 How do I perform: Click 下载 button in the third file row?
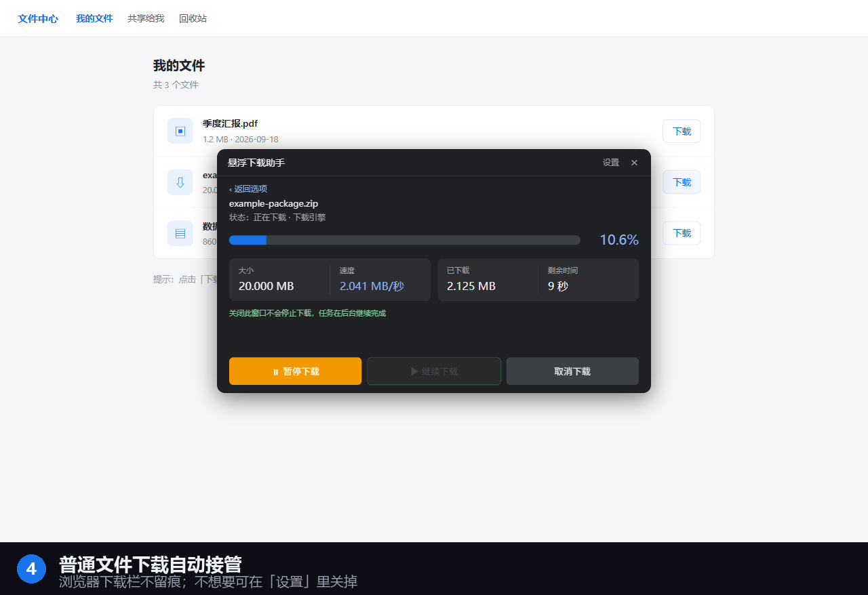click(682, 233)
